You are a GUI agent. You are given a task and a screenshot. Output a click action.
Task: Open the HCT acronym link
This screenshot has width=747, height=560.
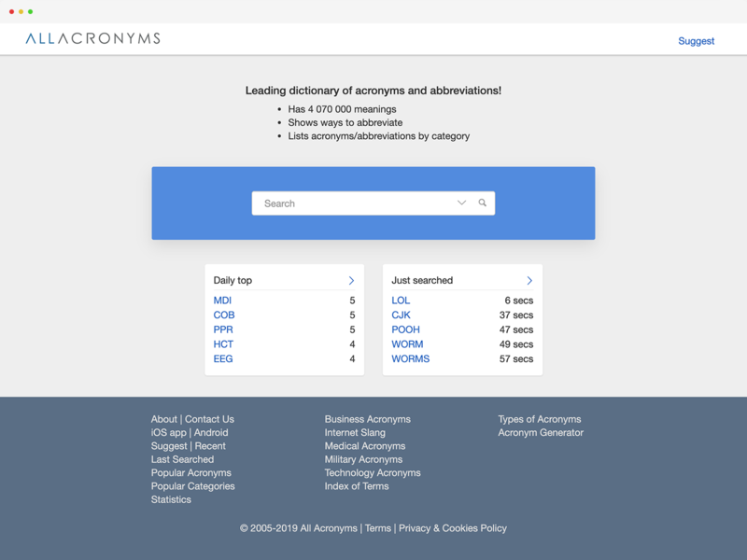223,344
